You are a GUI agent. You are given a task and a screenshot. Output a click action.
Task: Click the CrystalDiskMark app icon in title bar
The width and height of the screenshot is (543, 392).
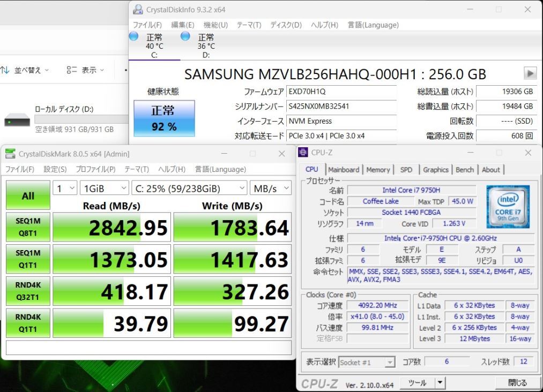[10, 154]
